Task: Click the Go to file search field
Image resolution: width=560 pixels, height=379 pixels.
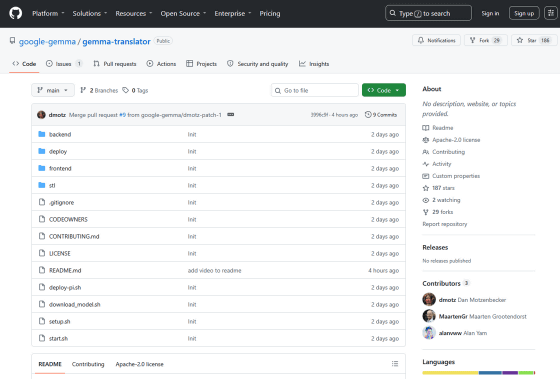Action: (x=315, y=90)
